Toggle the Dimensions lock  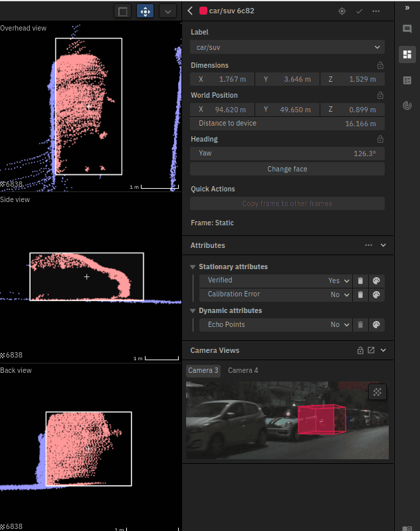380,65
